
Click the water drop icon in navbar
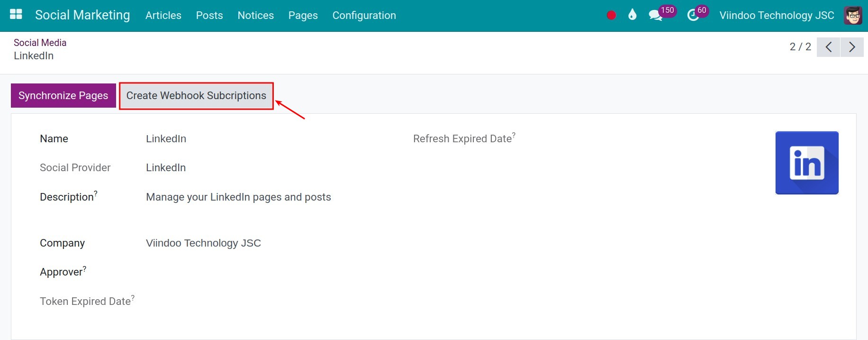coord(632,15)
